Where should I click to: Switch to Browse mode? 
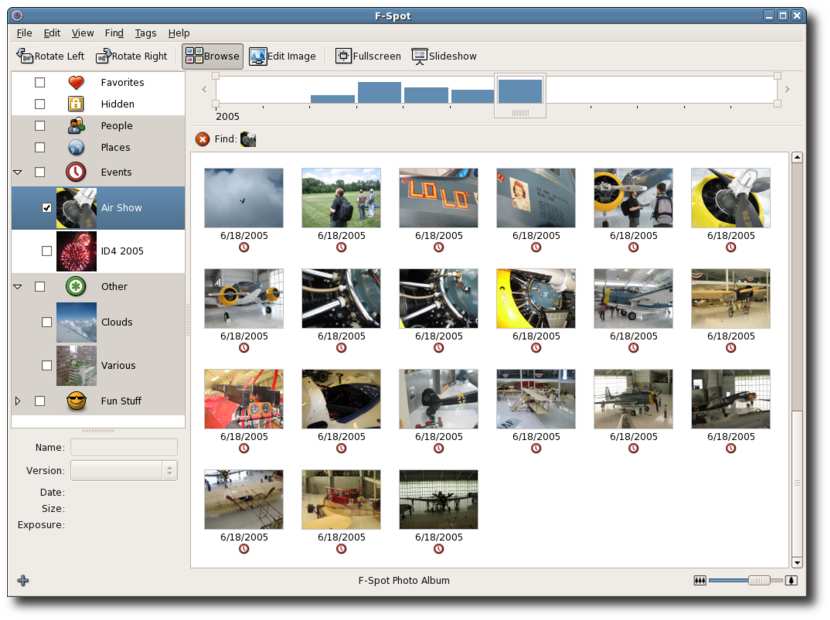click(212, 56)
